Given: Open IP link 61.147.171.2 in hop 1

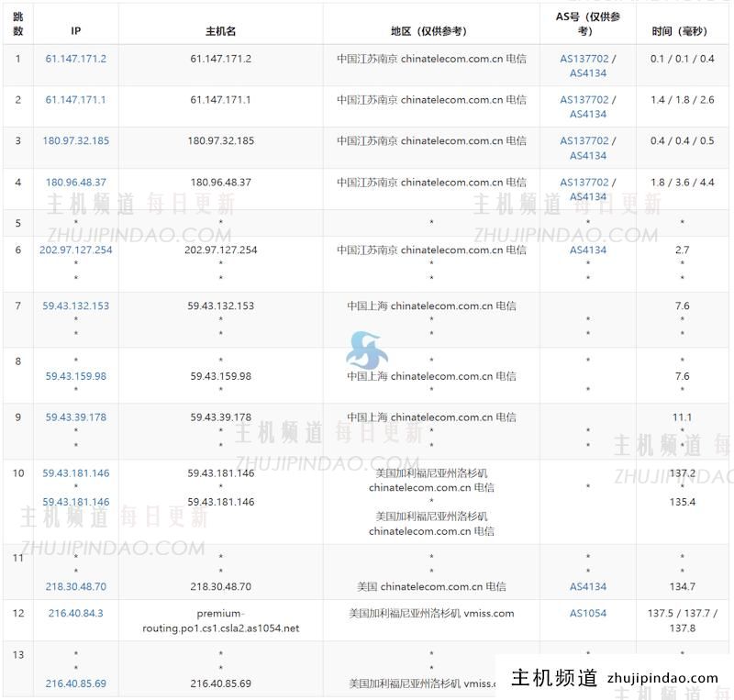Looking at the screenshot, I should (x=76, y=59).
